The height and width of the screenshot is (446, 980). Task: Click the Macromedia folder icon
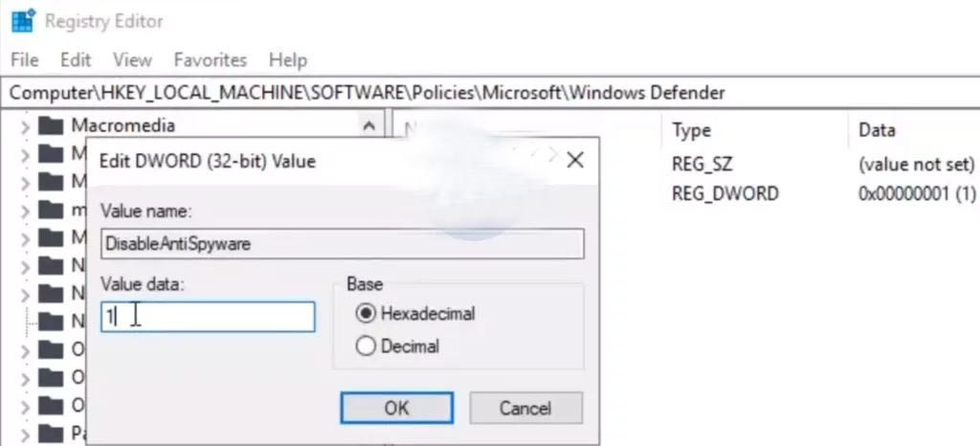click(x=51, y=126)
